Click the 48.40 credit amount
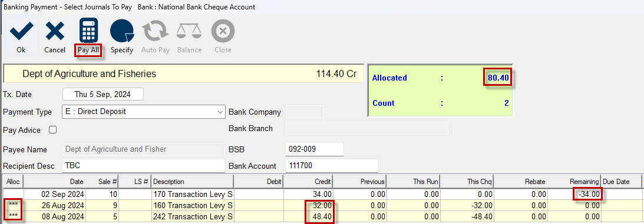This screenshot has height=224, width=644. click(x=322, y=216)
